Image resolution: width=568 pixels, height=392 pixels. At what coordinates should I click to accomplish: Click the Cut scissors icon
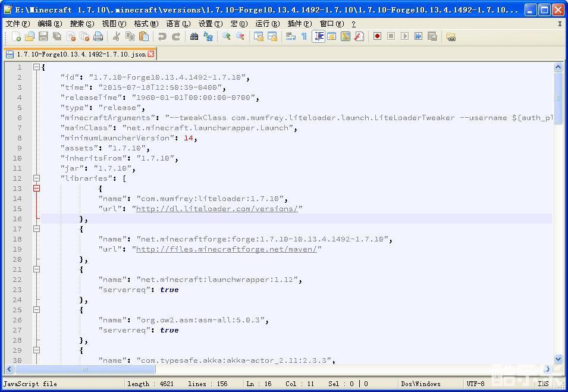[117, 37]
